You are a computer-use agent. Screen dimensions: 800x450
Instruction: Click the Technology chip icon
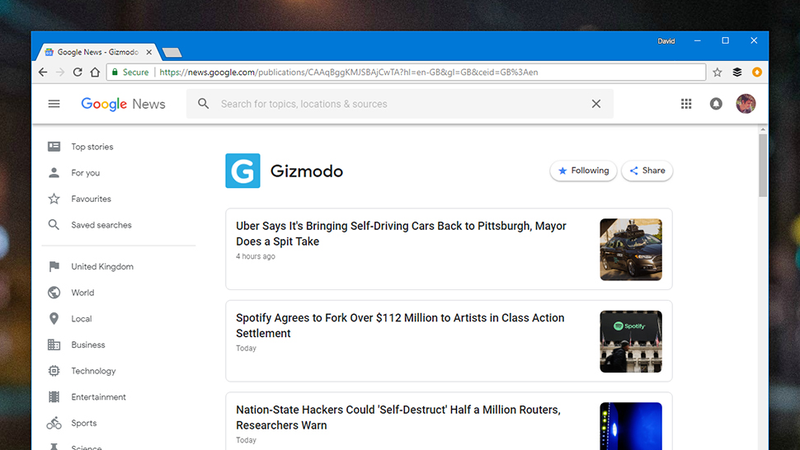click(54, 370)
